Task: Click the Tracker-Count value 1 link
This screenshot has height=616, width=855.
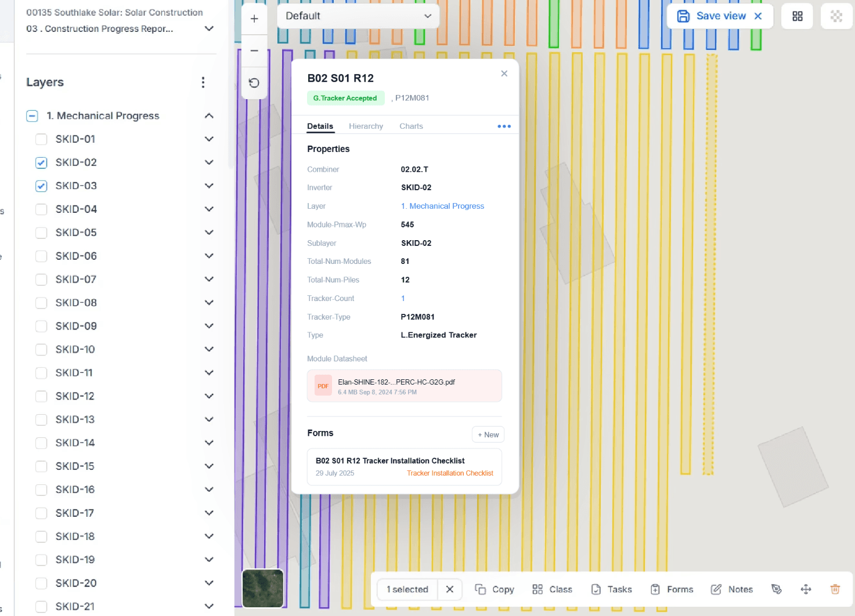Action: pyautogui.click(x=403, y=298)
